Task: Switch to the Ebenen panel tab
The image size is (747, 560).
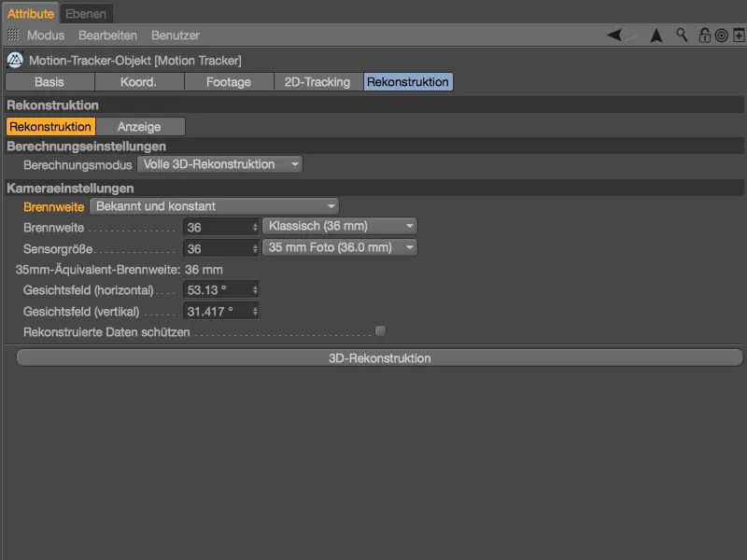Action: 86,13
